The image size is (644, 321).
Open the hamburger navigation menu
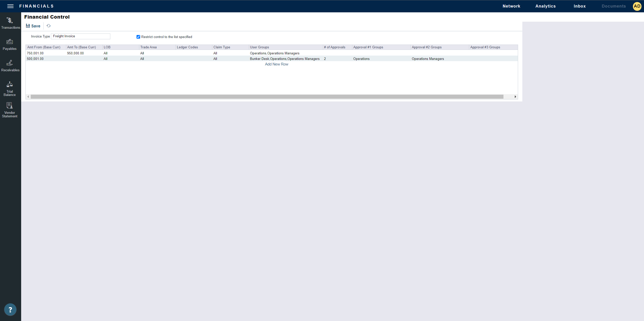click(x=10, y=6)
